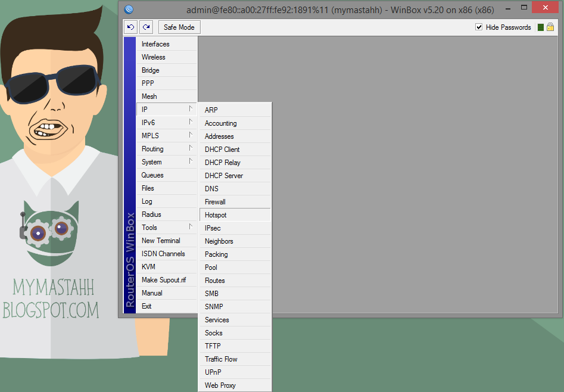Choose ARP in the IP submenu
Image resolution: width=564 pixels, height=392 pixels.
(235, 110)
